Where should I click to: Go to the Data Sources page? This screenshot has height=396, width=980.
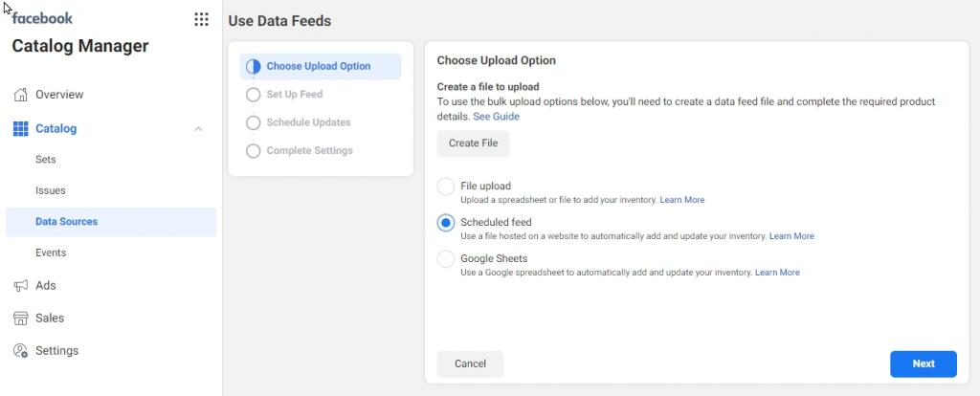(x=111, y=222)
